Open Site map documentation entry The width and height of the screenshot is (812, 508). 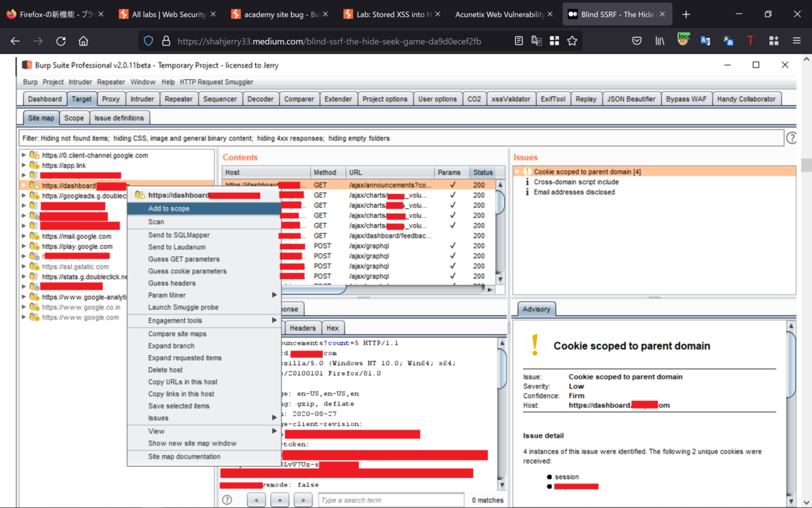[x=204, y=457]
